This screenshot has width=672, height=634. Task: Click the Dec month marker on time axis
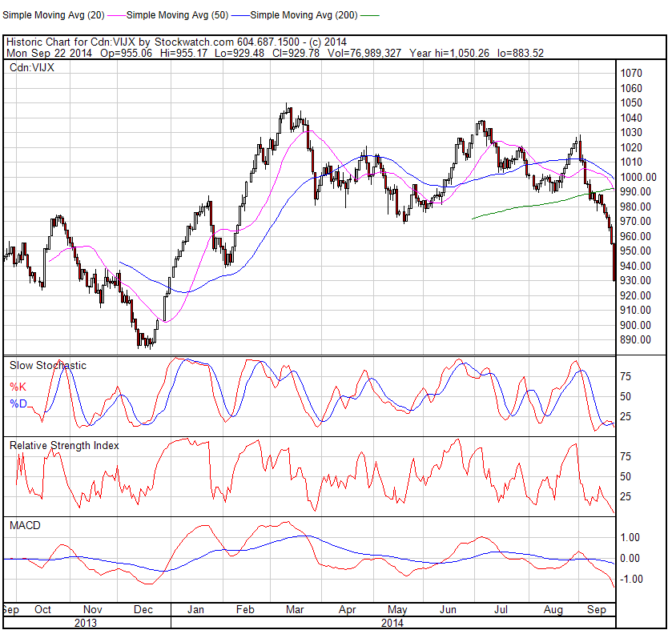click(x=143, y=610)
